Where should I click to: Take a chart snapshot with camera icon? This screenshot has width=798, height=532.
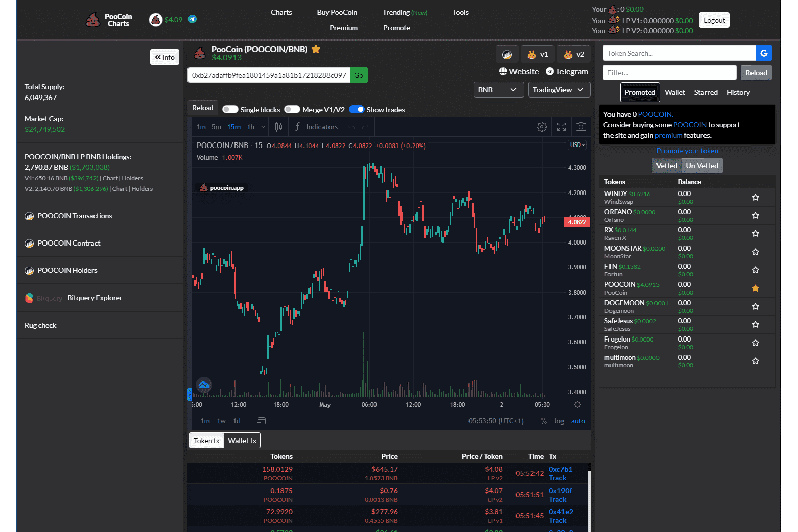point(581,127)
